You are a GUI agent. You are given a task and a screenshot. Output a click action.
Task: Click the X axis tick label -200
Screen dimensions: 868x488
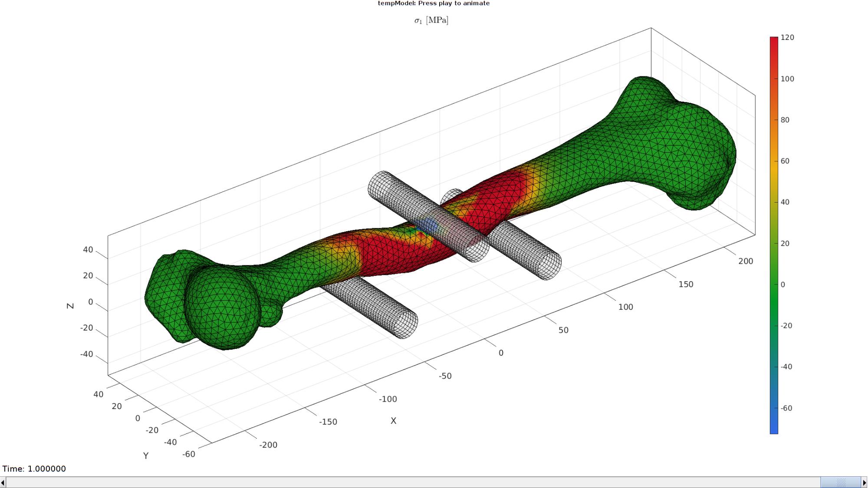click(x=268, y=445)
